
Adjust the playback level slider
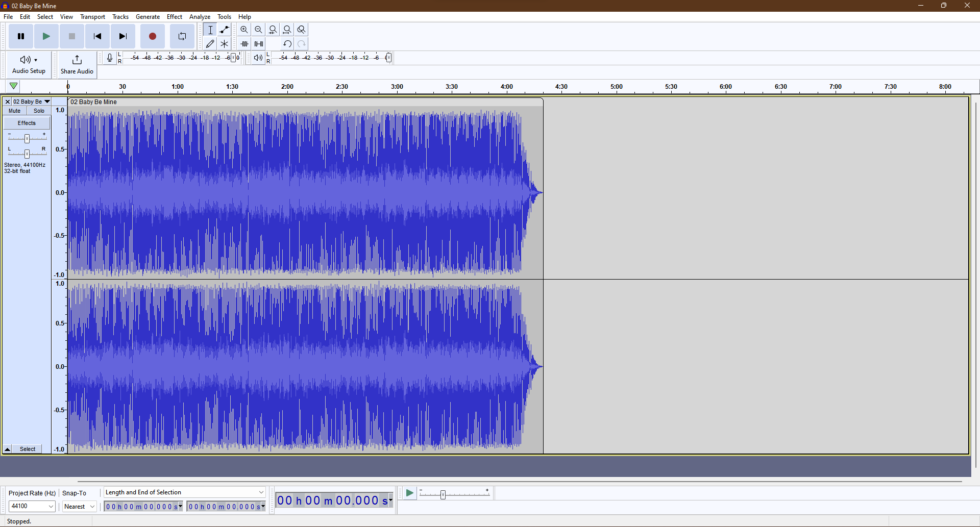pyautogui.click(x=388, y=58)
